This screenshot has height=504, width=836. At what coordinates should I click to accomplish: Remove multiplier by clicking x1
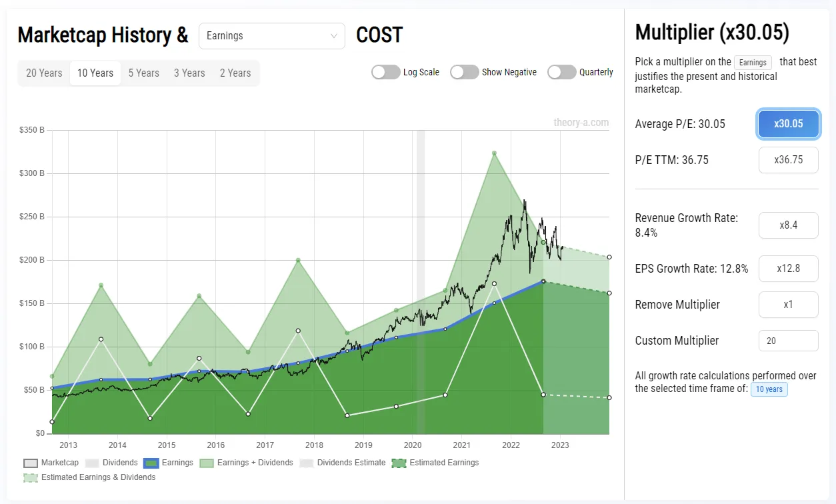[x=788, y=304]
